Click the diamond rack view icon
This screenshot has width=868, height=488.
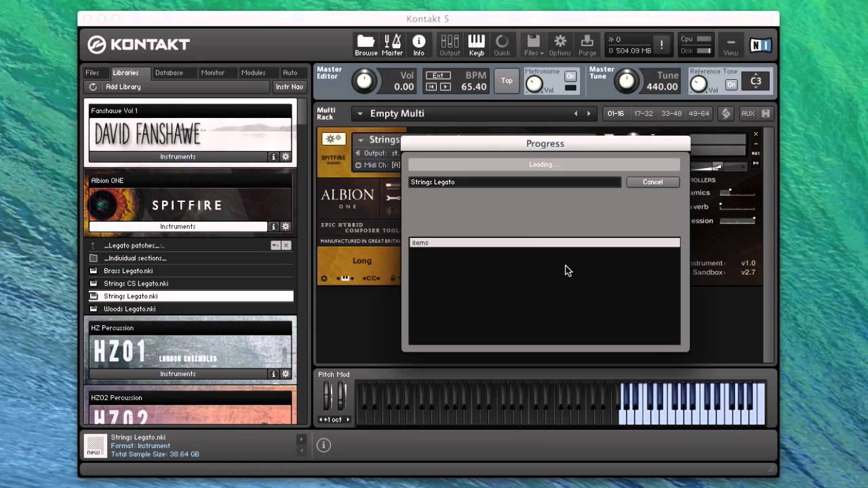[x=726, y=113]
